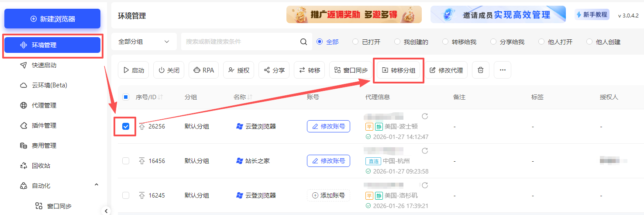The height and width of the screenshot is (215, 644).
Task: Click the 启动 toolbar button
Action: pyautogui.click(x=134, y=70)
